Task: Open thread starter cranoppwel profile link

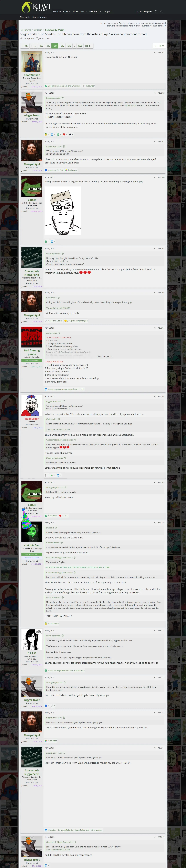Action: click(x=28, y=38)
